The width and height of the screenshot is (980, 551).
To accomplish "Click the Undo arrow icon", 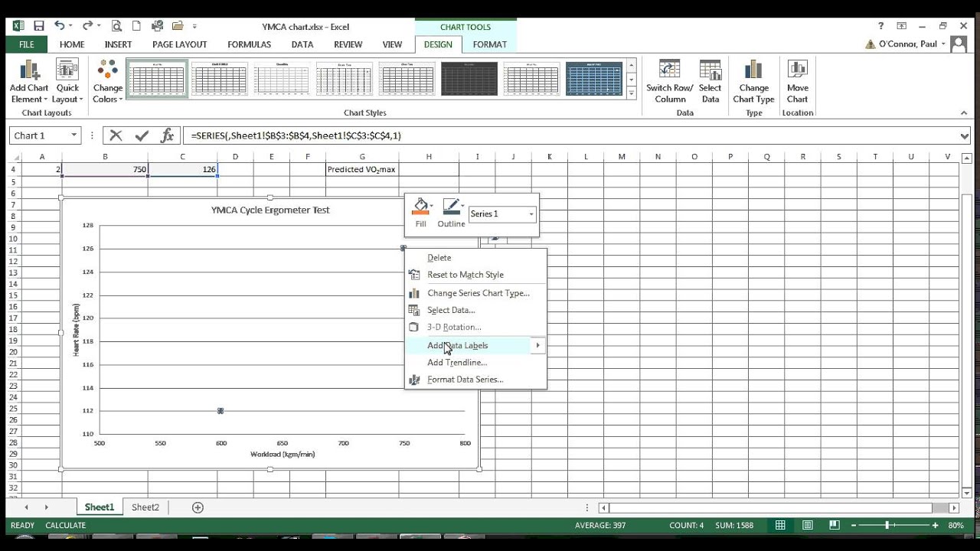I will [59, 26].
